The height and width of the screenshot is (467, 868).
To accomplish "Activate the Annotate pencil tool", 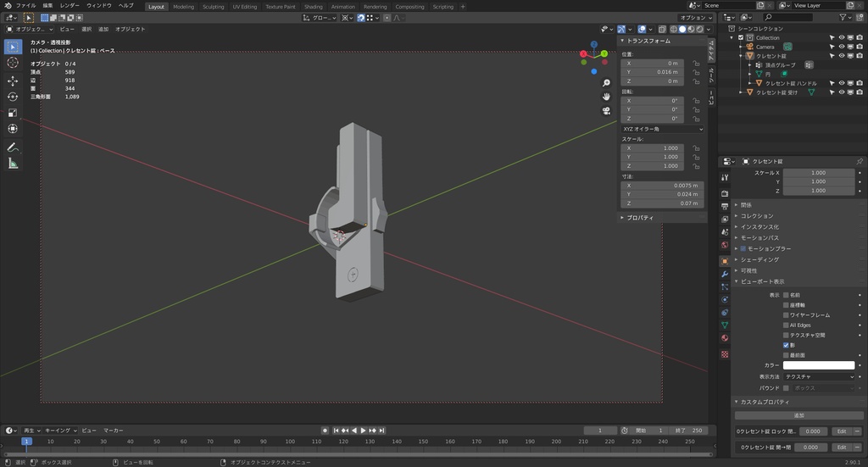I will pyautogui.click(x=13, y=147).
